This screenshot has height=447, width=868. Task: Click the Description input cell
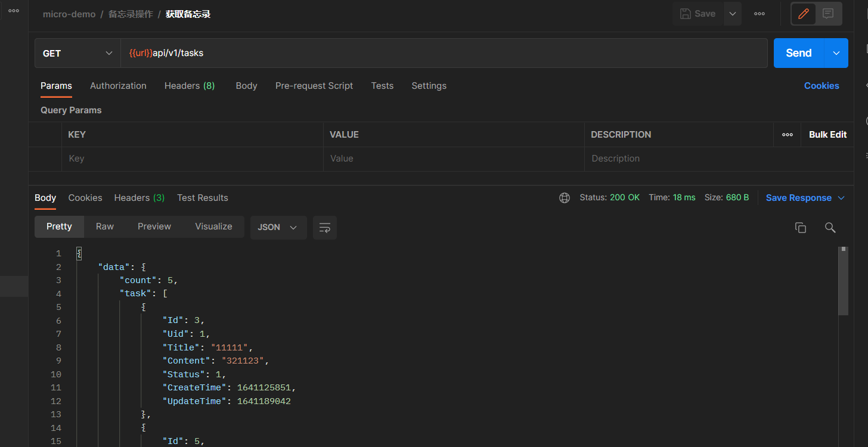719,159
